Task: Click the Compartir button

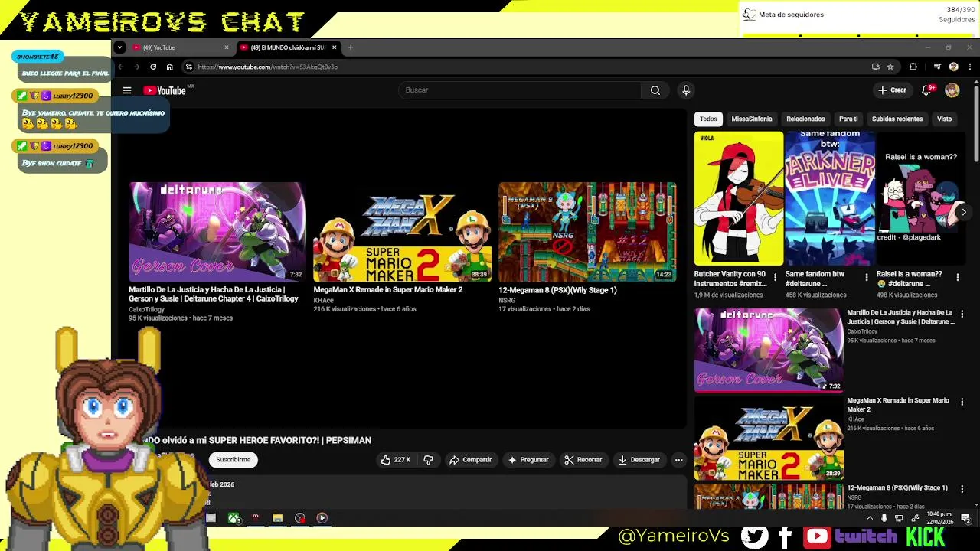Action: tap(470, 460)
